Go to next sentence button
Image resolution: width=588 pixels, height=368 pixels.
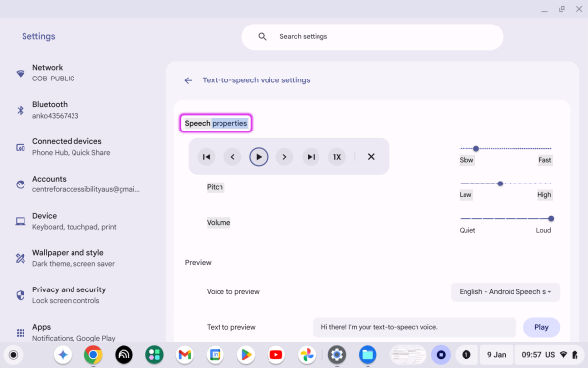(284, 157)
